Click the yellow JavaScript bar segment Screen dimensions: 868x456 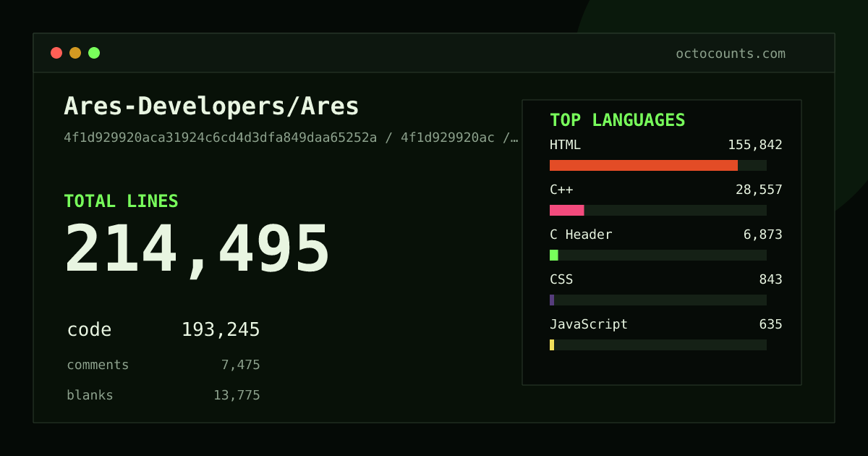tap(552, 345)
